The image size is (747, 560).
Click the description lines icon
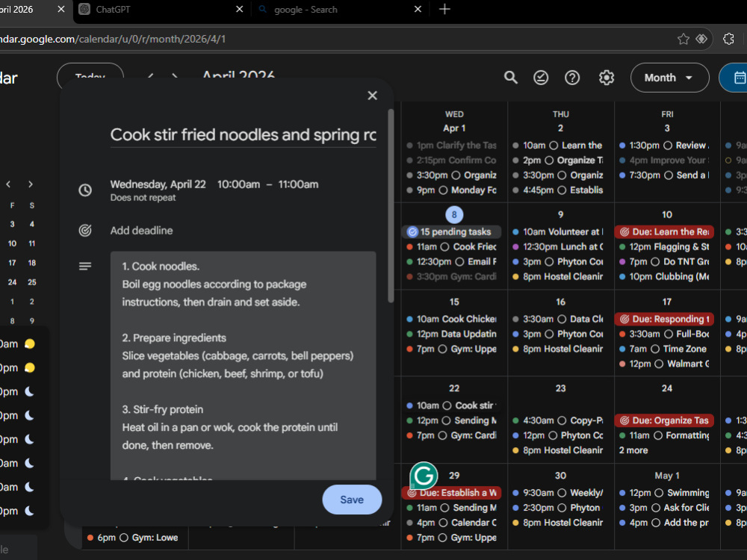point(85,267)
